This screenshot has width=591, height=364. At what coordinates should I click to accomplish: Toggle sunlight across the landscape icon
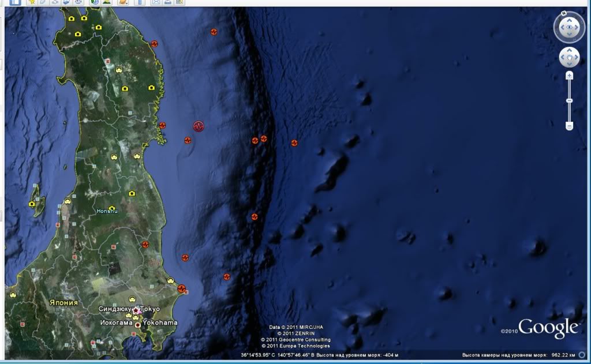click(106, 2)
